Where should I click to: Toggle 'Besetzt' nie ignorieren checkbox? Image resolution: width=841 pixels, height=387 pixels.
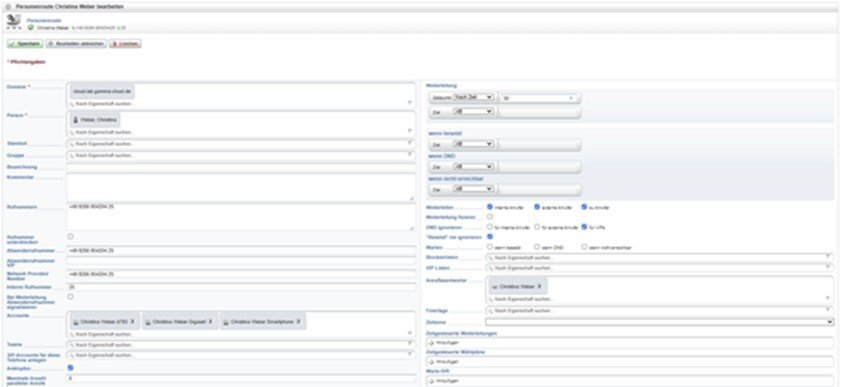(490, 236)
